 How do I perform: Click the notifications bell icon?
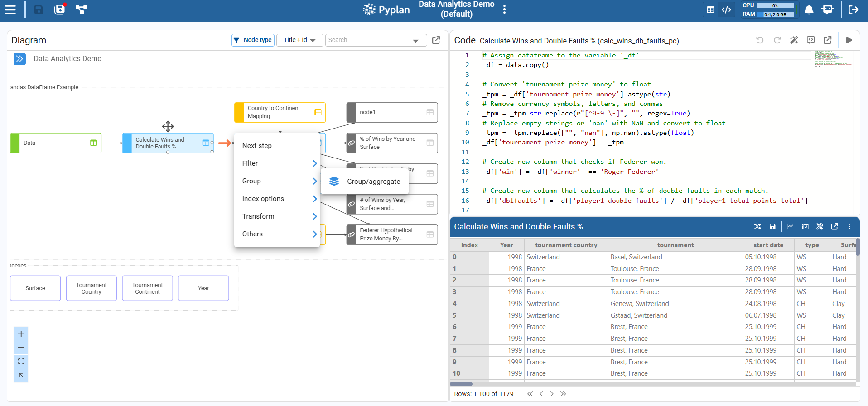(809, 10)
